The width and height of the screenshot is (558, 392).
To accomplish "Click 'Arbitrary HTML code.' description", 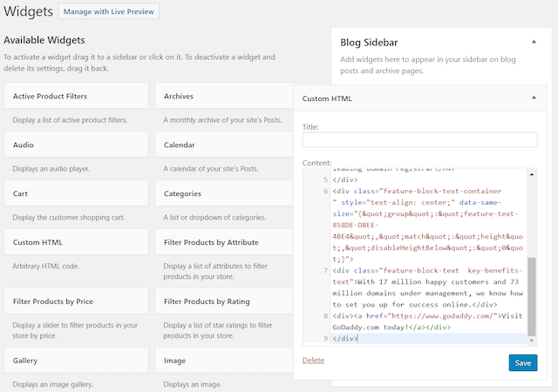I will click(x=45, y=266).
